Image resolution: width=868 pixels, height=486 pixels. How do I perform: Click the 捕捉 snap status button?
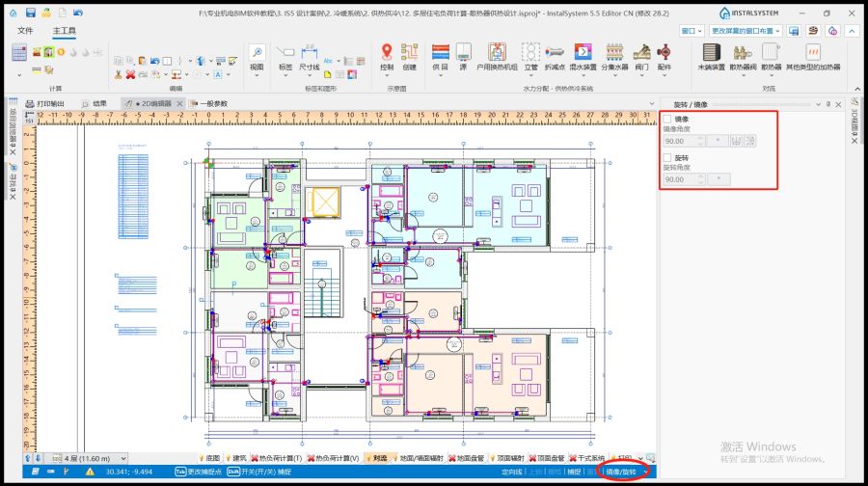pos(574,472)
